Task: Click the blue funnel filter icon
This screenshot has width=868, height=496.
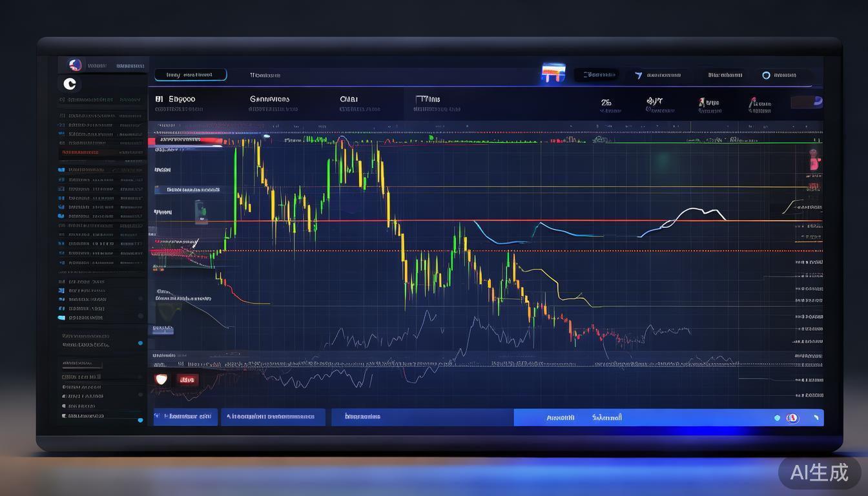Action: click(638, 76)
